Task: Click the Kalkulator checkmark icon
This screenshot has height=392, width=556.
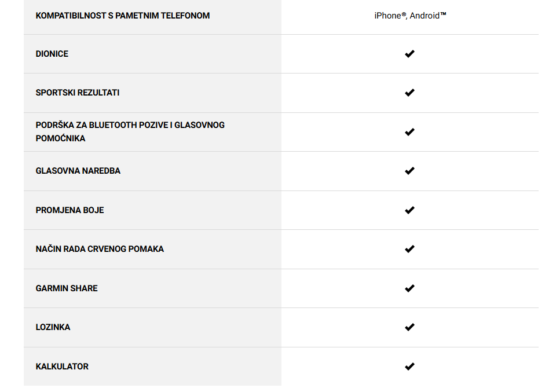Action: click(x=409, y=367)
